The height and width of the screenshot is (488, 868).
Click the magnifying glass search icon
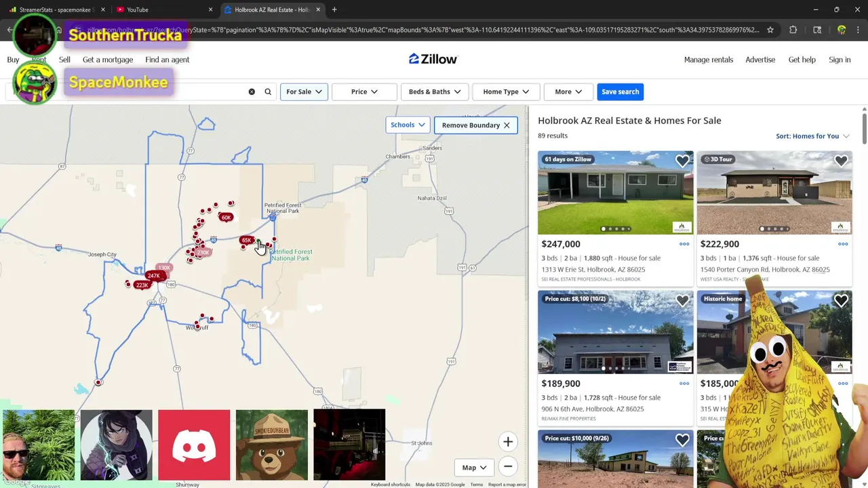coord(268,91)
